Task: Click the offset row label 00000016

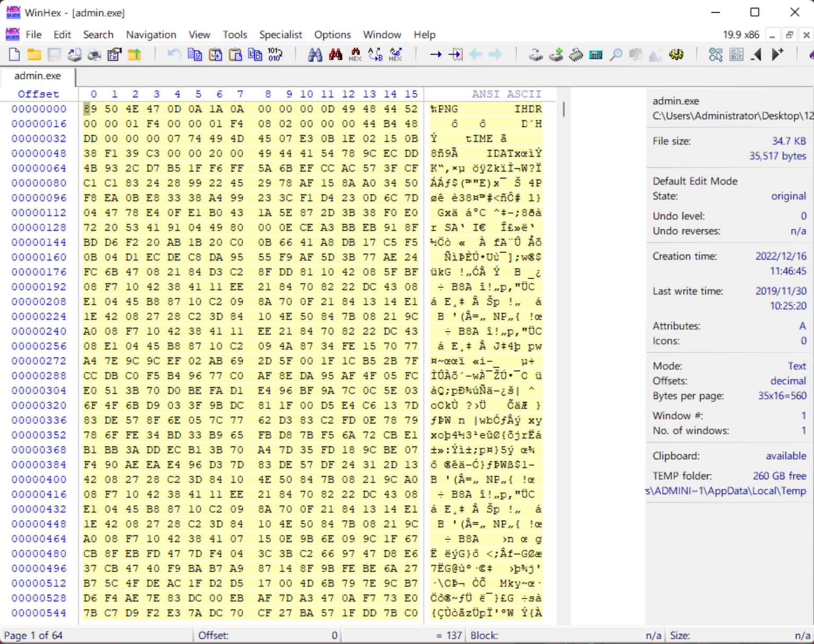Action: tap(39, 123)
